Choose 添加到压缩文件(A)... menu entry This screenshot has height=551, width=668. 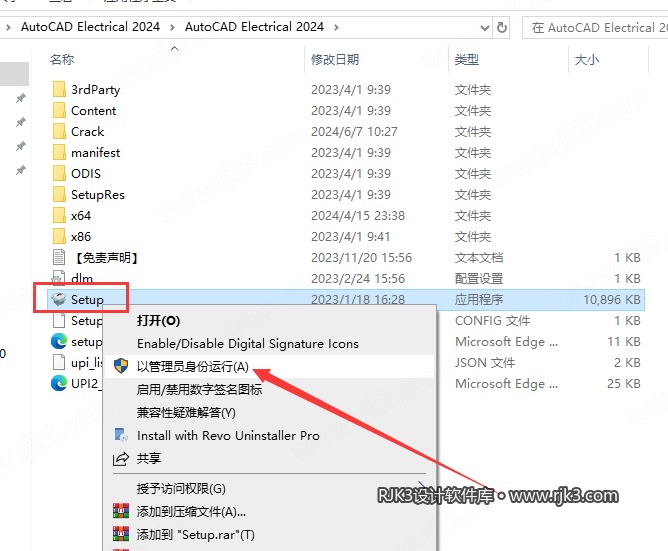click(x=191, y=511)
